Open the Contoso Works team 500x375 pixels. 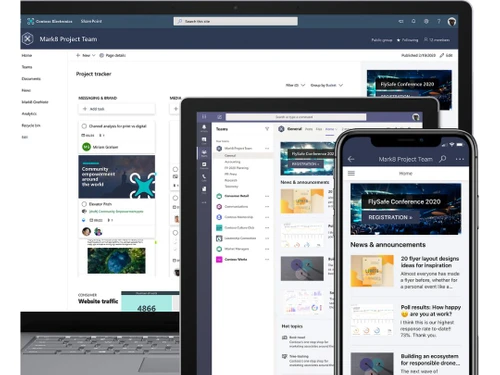point(236,259)
